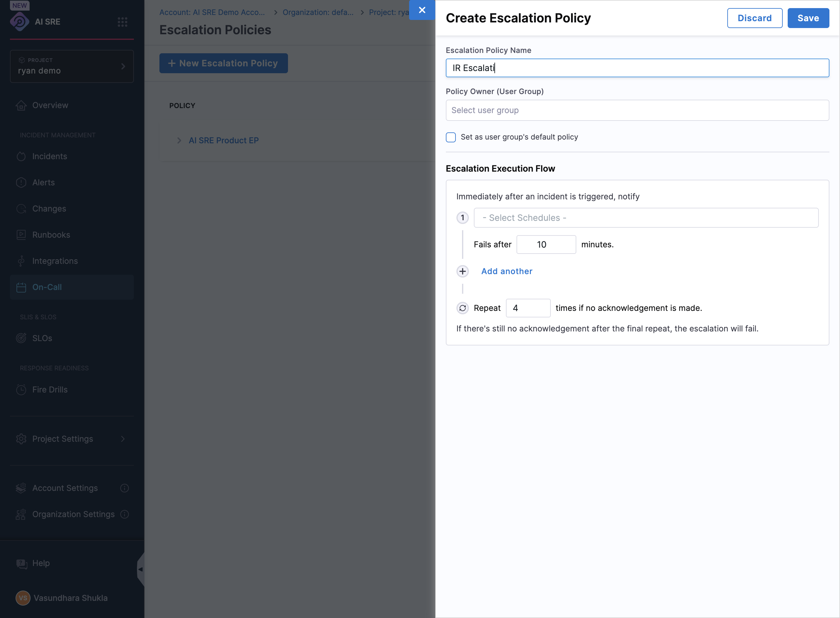Enable Set as user group's default policy
The image size is (840, 618).
451,137
